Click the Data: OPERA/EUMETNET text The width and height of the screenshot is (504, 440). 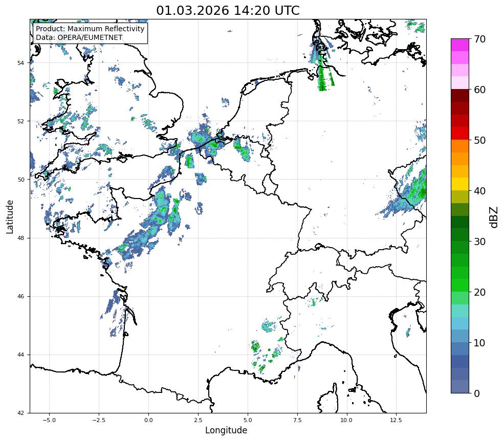(x=79, y=37)
